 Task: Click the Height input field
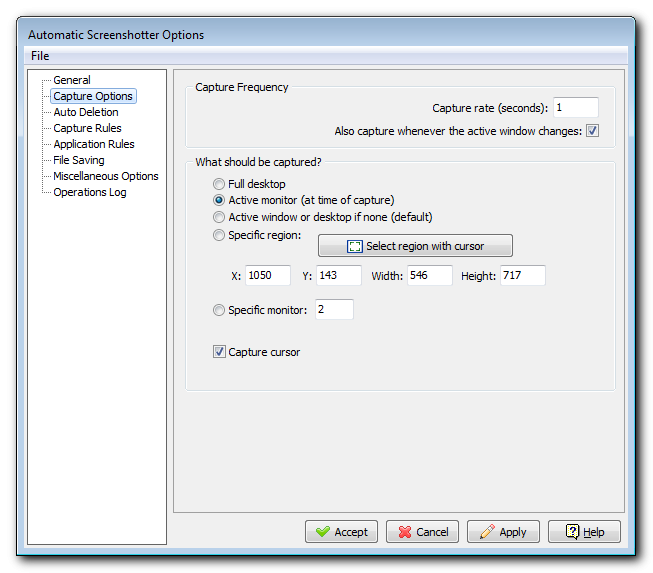tap(523, 275)
